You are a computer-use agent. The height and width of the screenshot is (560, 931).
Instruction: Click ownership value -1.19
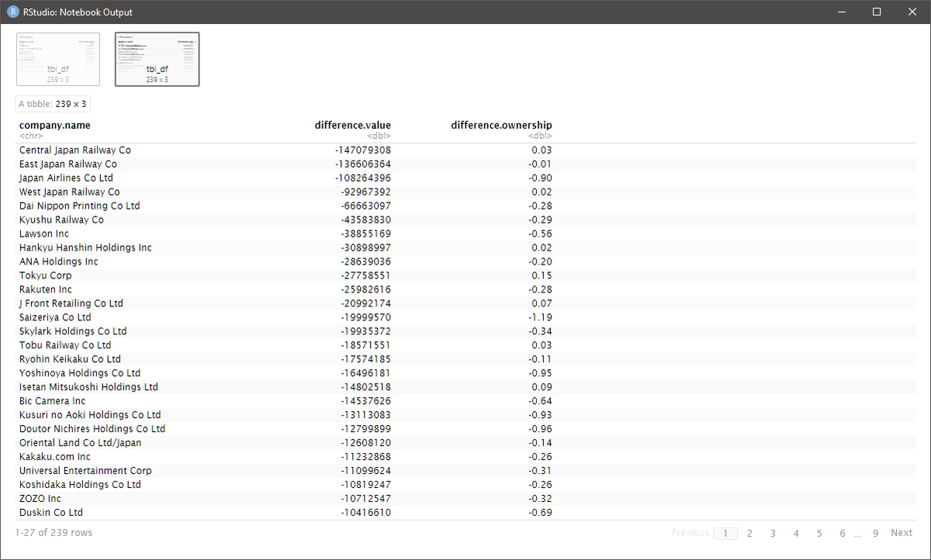(541, 317)
